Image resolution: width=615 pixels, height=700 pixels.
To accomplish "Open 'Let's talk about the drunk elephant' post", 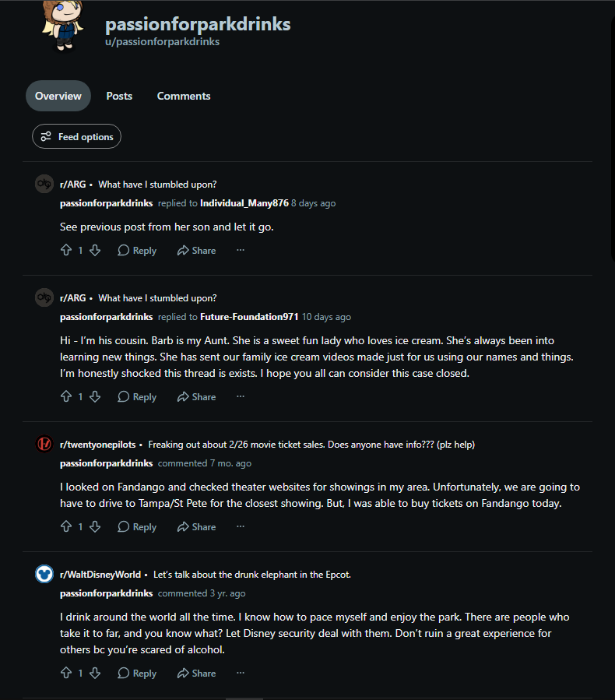I will coord(251,575).
